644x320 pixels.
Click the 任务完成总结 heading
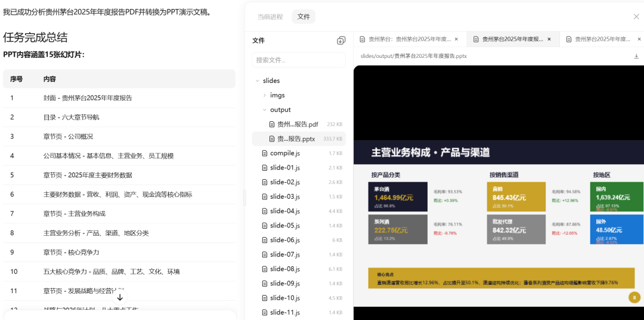pyautogui.click(x=35, y=38)
